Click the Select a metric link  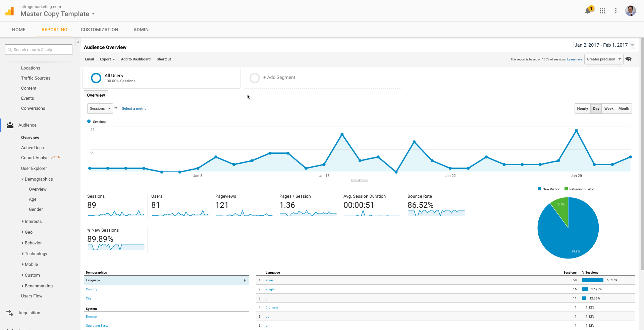(x=134, y=108)
